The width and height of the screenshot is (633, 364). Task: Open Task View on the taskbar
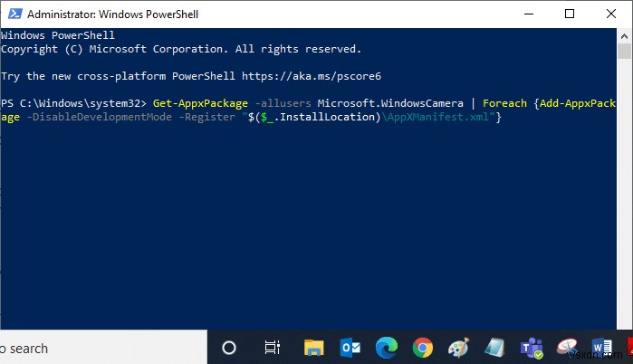pos(272,348)
